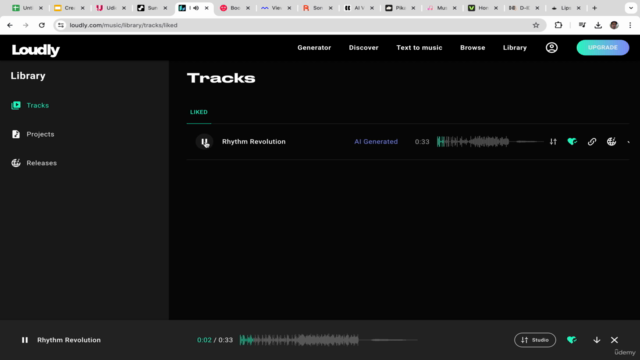Open Discover in top navigation
This screenshot has width=640, height=360.
(363, 48)
